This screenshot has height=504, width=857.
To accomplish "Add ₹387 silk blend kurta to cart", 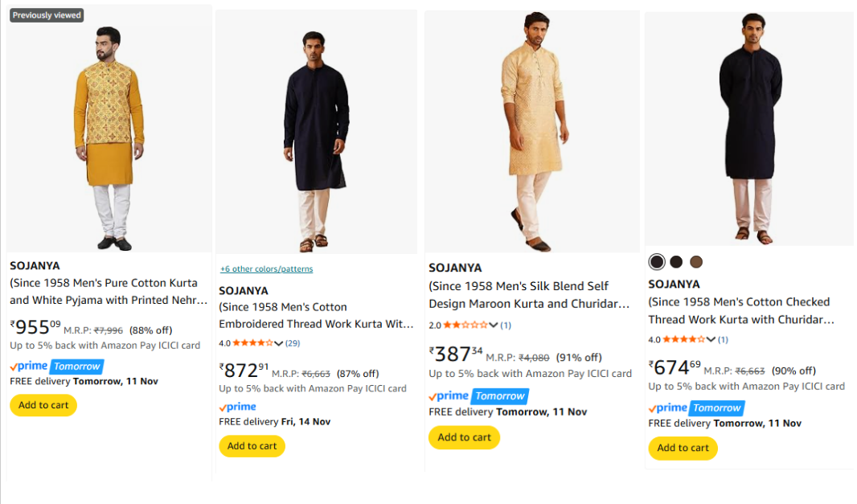I will click(x=464, y=437).
